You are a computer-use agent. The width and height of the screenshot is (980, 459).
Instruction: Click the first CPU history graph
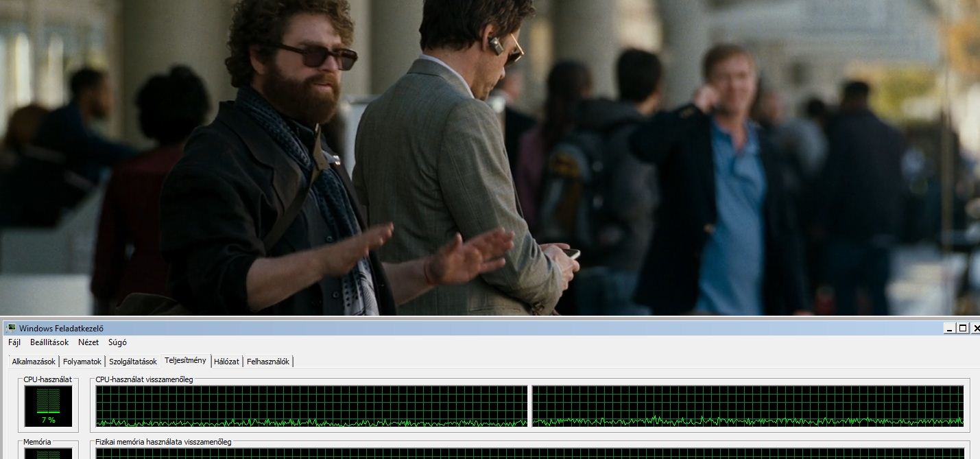tap(312, 406)
